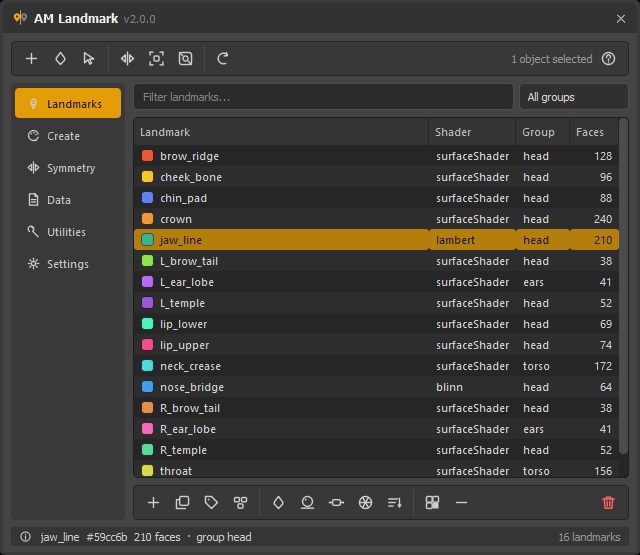Select the L_brow_tail landmark row

[x=376, y=261]
